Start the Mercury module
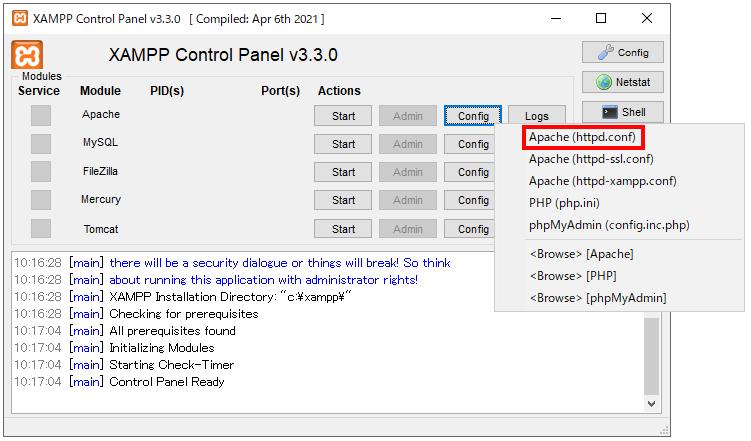Screen dimensions: 751x441 click(343, 200)
